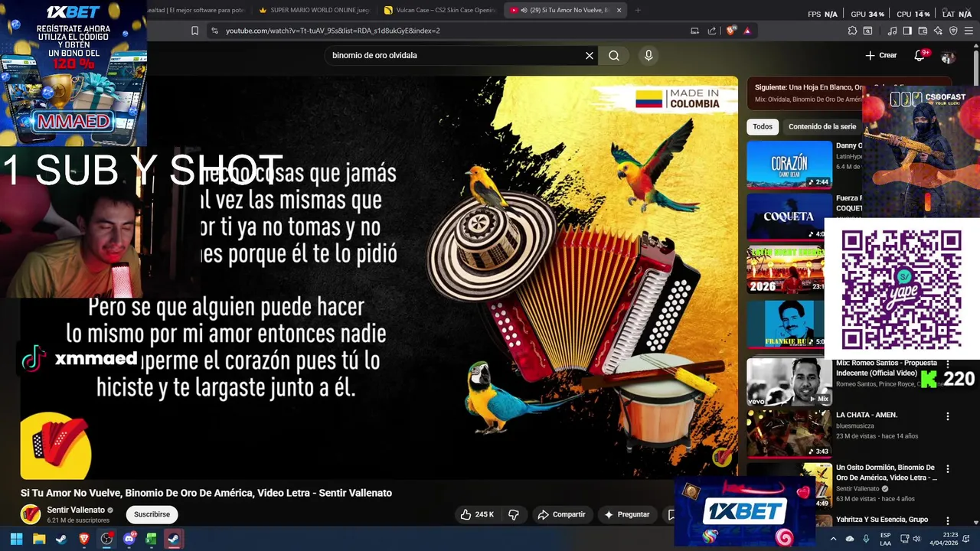This screenshot has height=551, width=980.
Task: Open the music note playlist icon in toolbar
Action: [892, 31]
